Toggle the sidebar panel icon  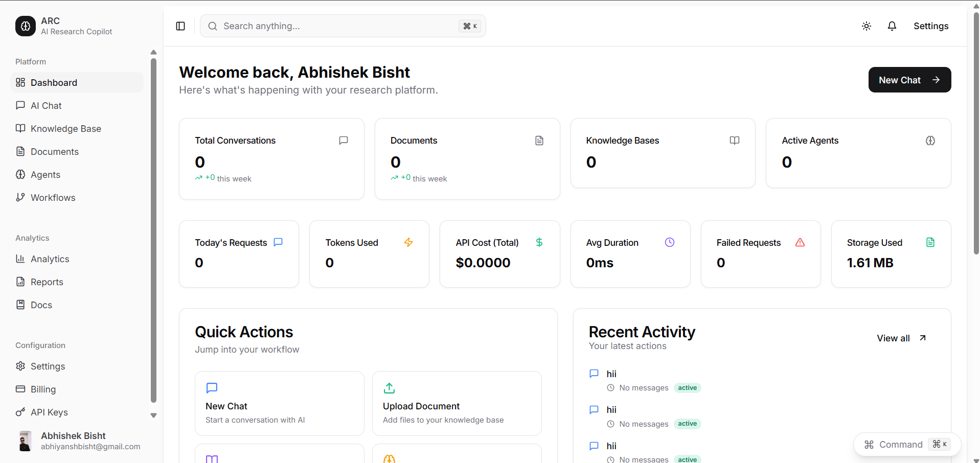point(180,26)
